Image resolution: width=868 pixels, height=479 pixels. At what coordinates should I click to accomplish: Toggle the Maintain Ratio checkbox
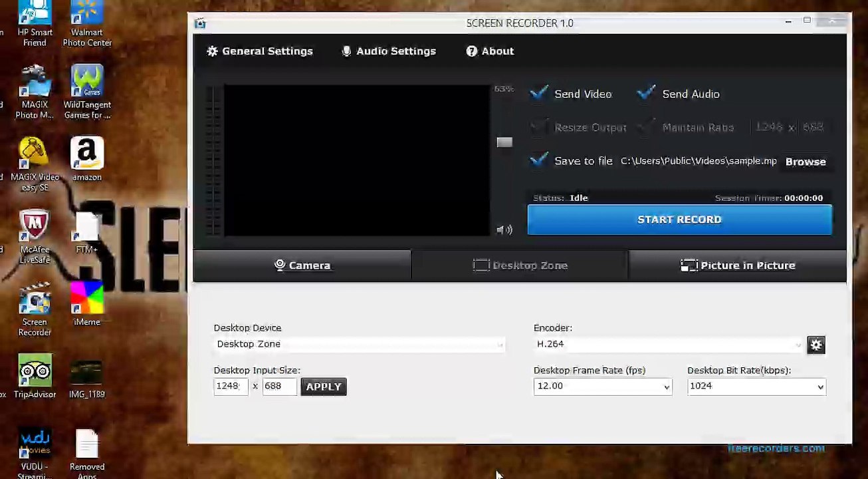(x=647, y=127)
